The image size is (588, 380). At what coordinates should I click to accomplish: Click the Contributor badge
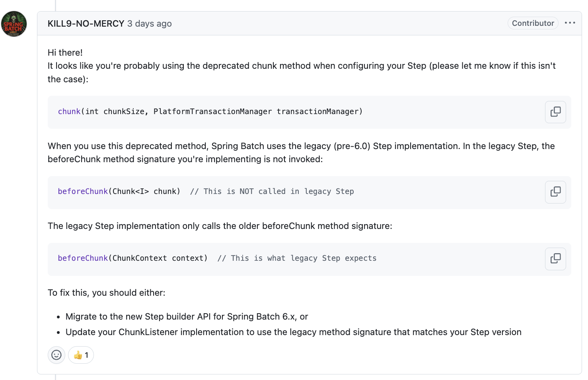[533, 23]
